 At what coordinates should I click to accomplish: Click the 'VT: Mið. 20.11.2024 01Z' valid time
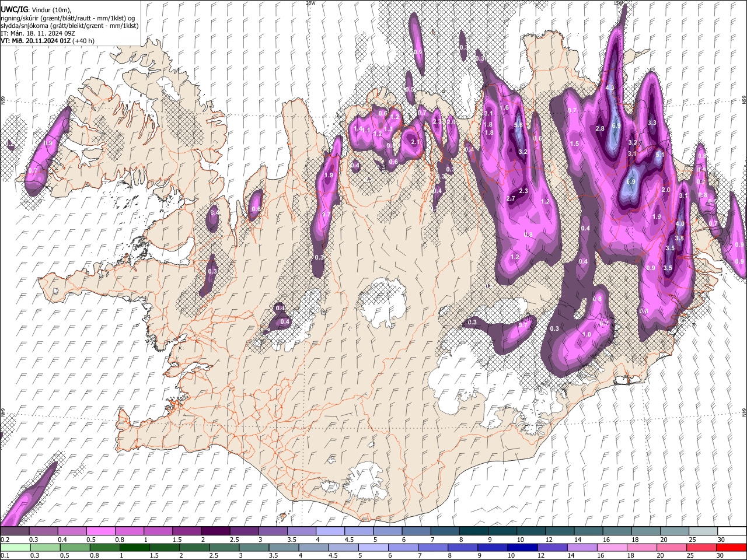(x=35, y=41)
